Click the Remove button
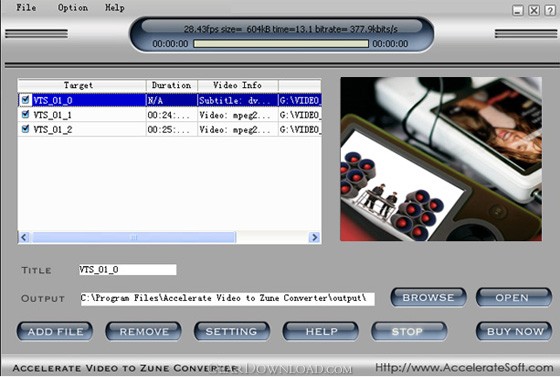The width and height of the screenshot is (560, 377). (x=144, y=331)
